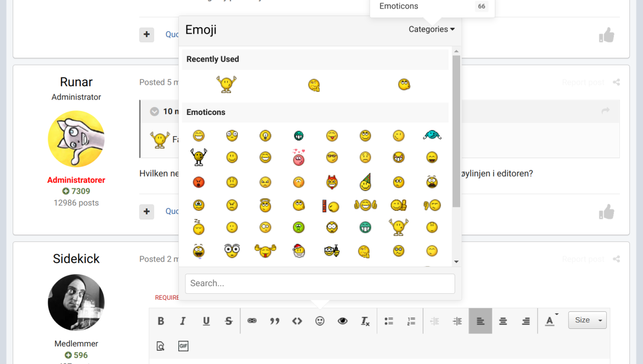Open the font Size dropdown
This screenshot has width=643, height=364.
(587, 320)
